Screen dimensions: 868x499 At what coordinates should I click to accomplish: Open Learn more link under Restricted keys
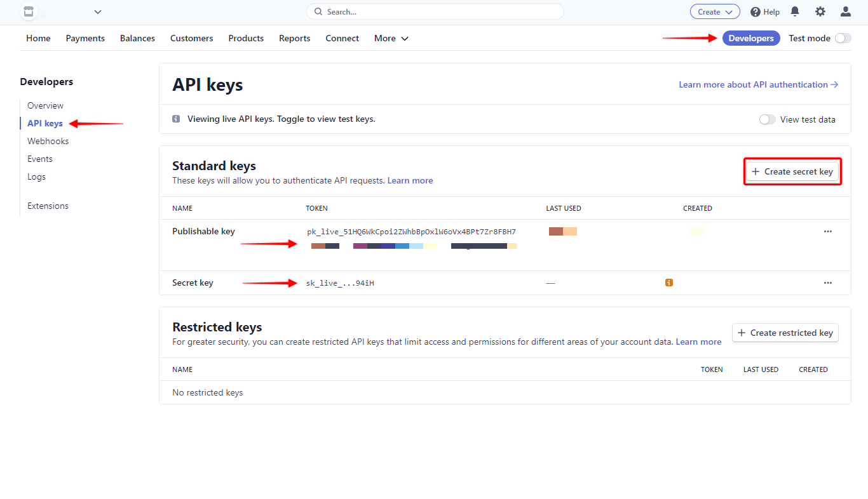698,342
